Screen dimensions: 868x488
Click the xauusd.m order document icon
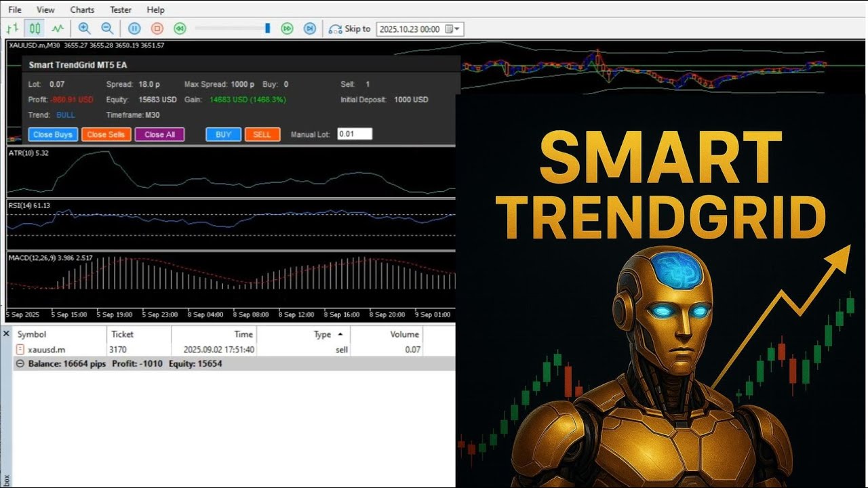coord(20,350)
